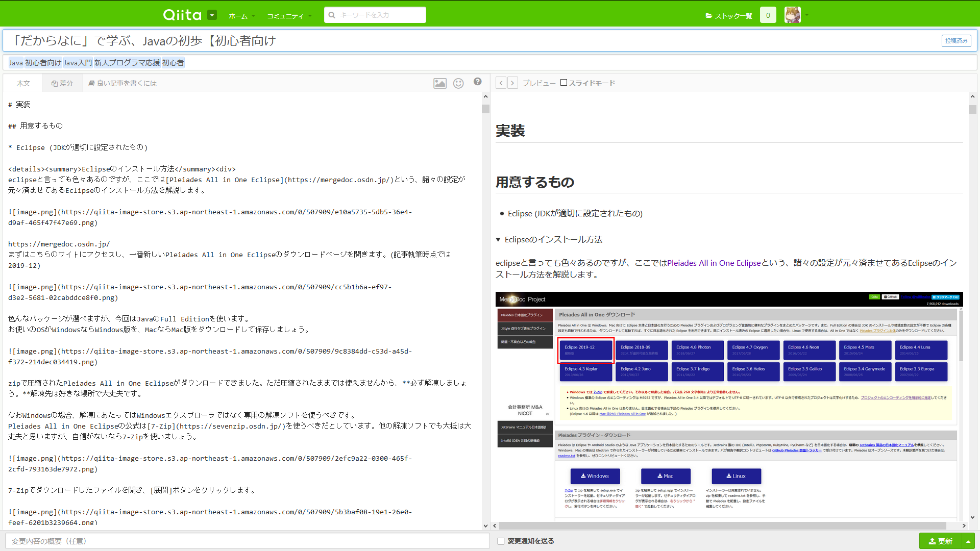This screenshot has height=551, width=980.
Task: Select the Java tag
Action: 16,63
